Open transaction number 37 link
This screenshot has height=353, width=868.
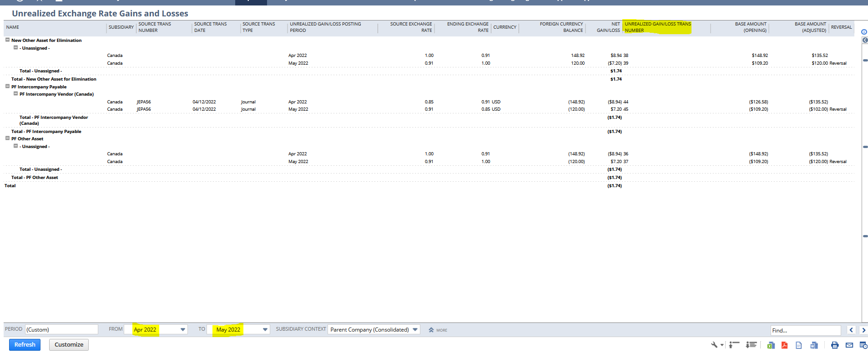626,162
